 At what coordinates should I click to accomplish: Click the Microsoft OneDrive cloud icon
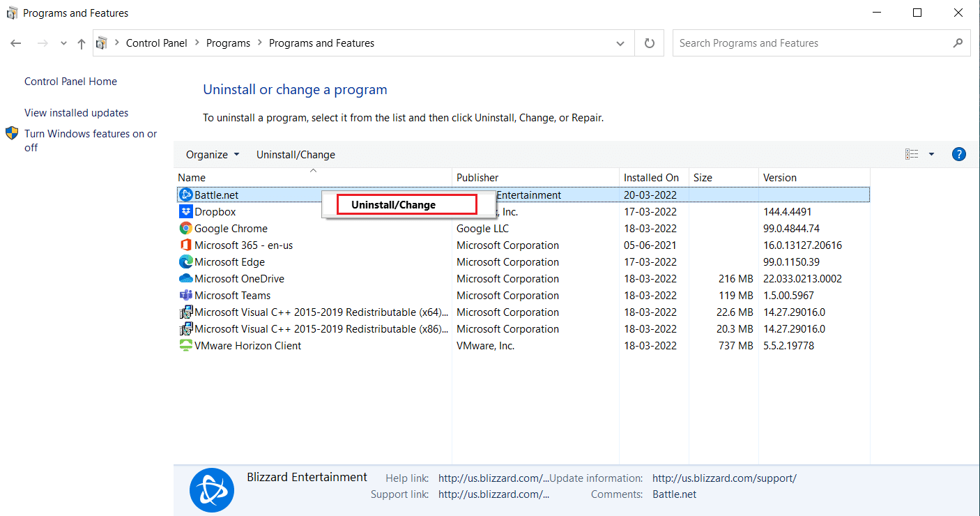coord(185,279)
